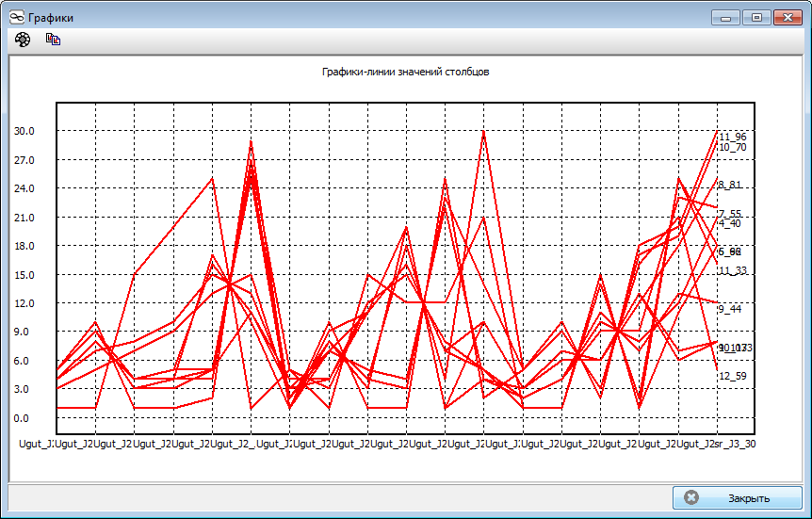
Task: Close window with red X button
Action: pyautogui.click(x=788, y=18)
